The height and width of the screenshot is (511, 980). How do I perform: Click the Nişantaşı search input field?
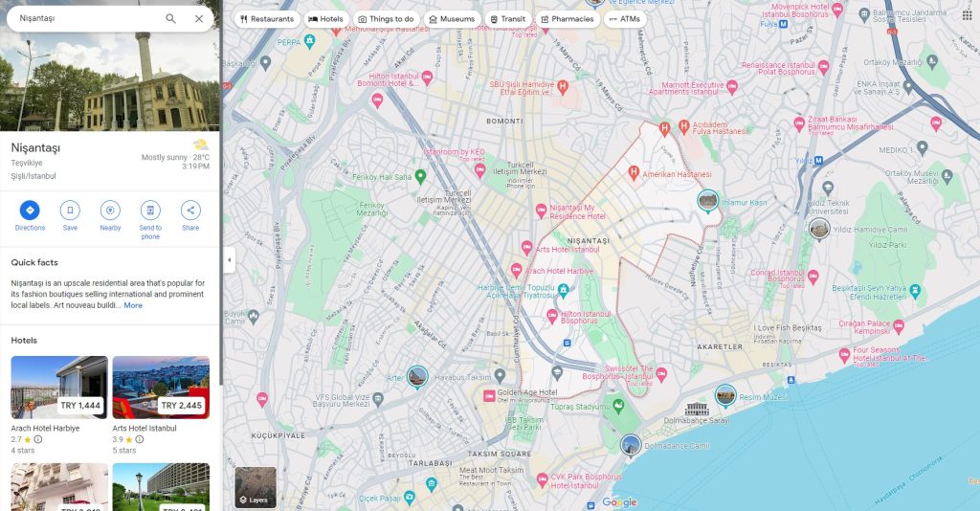point(87,19)
